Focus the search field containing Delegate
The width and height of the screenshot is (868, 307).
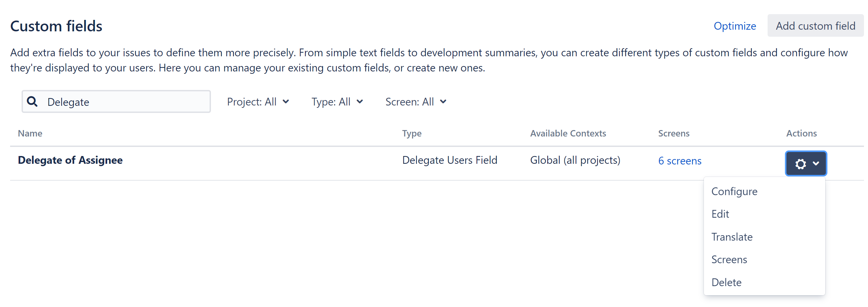pos(125,102)
